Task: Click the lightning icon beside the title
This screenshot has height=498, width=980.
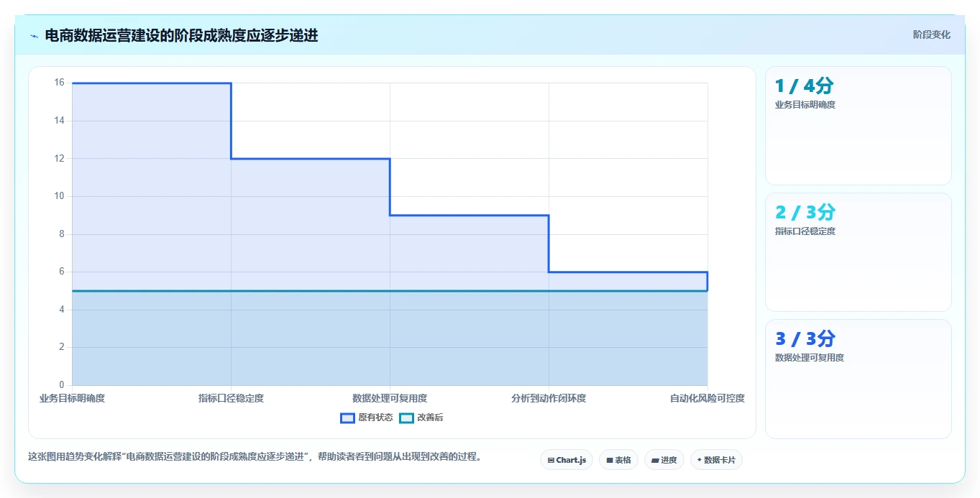Action: (x=34, y=36)
